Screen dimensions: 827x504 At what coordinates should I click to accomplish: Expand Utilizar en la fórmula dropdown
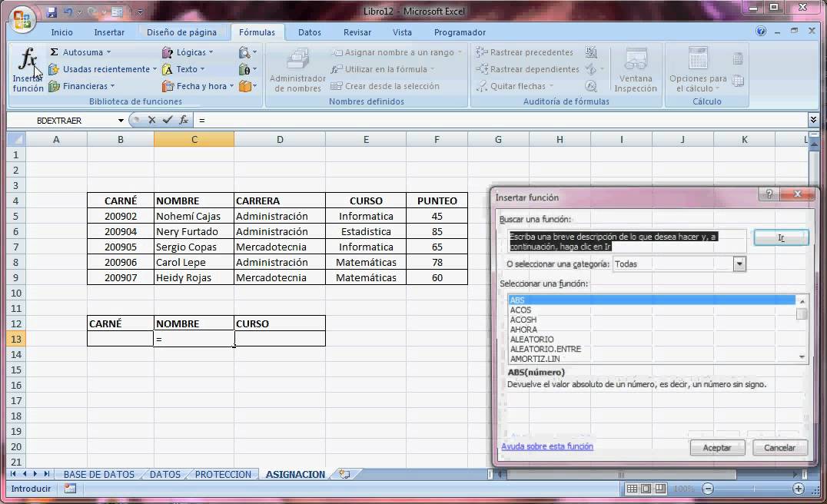pyautogui.click(x=433, y=69)
